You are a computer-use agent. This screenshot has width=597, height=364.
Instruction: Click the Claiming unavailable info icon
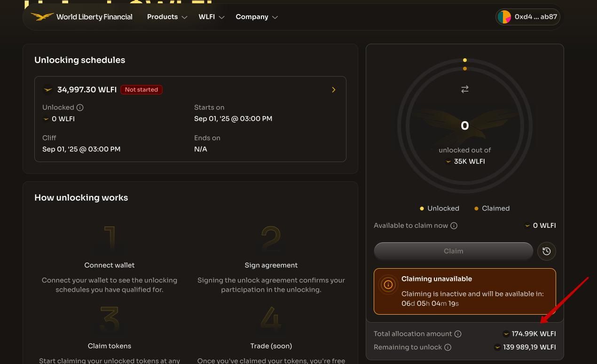(x=388, y=285)
